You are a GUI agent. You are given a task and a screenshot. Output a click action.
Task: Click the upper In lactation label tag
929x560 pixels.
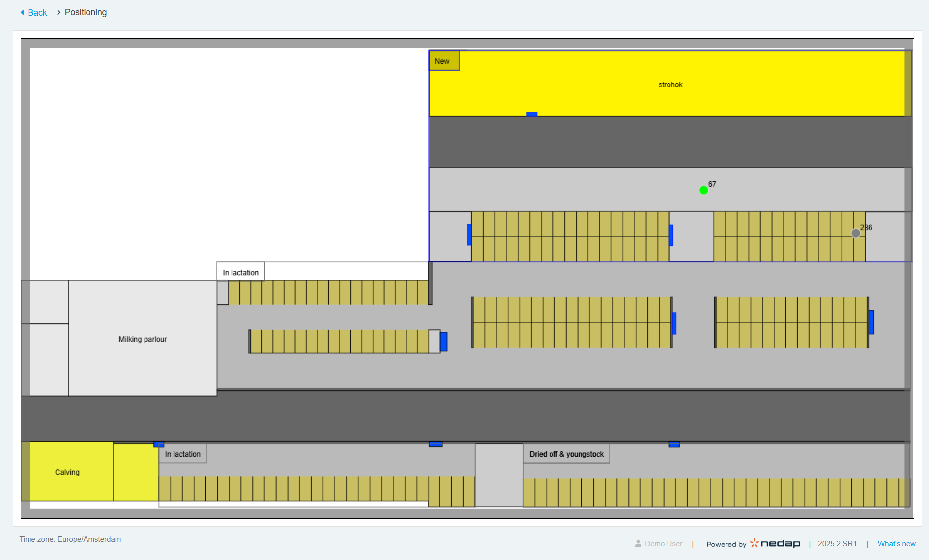tap(240, 272)
